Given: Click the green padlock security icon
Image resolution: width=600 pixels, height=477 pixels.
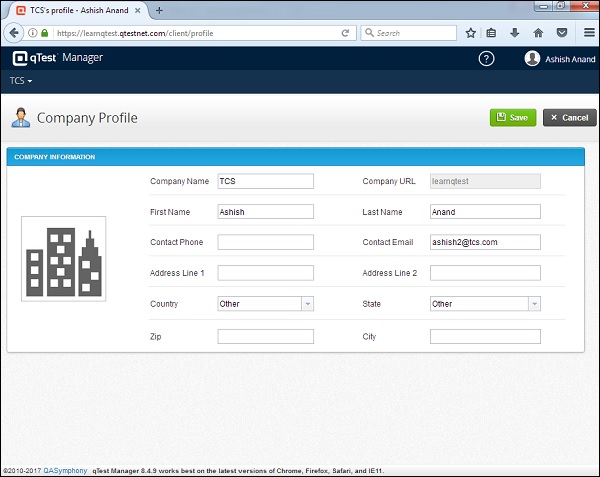Looking at the screenshot, I should click(x=44, y=33).
